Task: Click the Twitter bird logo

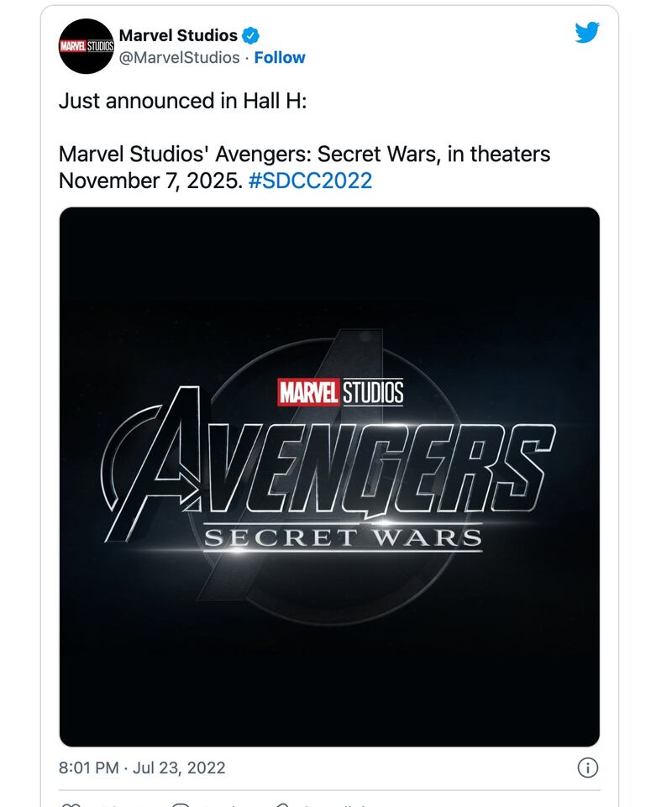Action: 587,33
